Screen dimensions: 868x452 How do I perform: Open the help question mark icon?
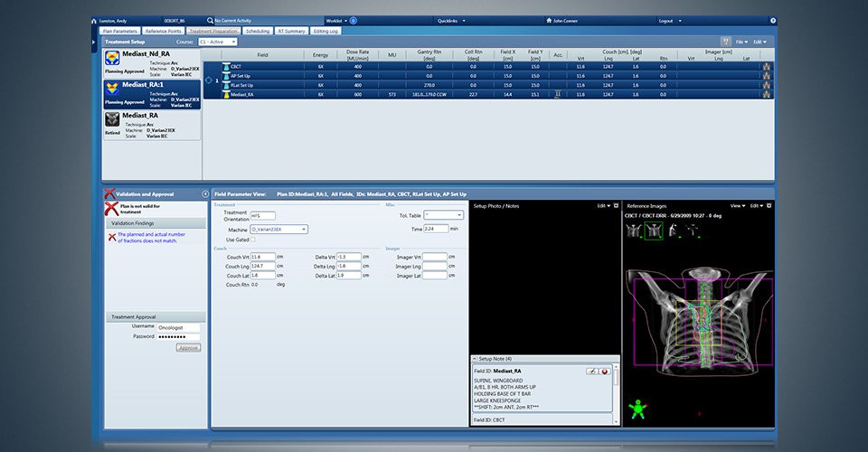coord(773,21)
